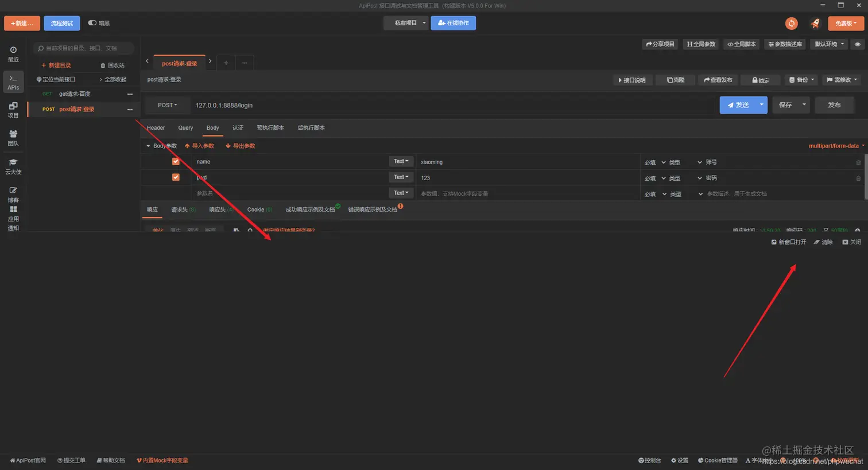The width and height of the screenshot is (868, 470).
Task: Click the rocket icon in top bar
Action: [815, 23]
